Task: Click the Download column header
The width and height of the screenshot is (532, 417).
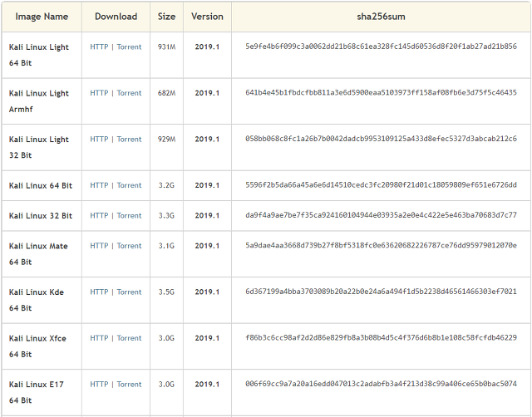Action: tap(116, 17)
